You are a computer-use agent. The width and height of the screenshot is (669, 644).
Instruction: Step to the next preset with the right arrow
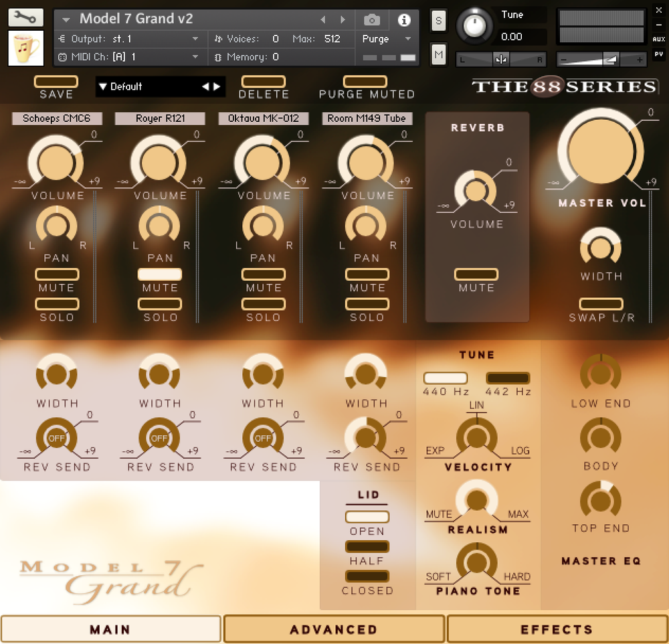pyautogui.click(x=216, y=86)
